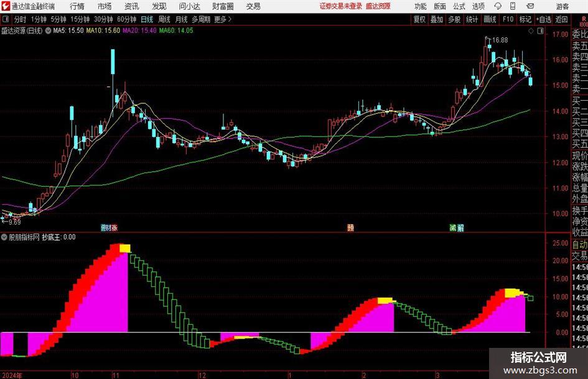Click the 16.88 high price label
Screen dimensions: 588x379
coord(500,40)
